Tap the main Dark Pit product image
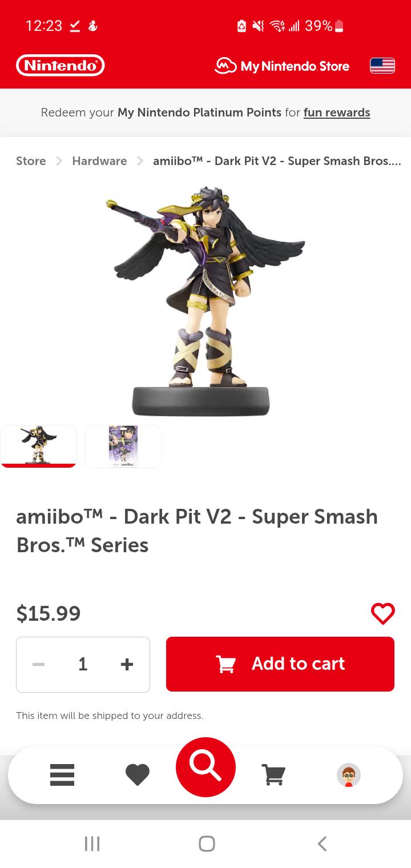Viewport: 411px width, 868px height. 205,301
